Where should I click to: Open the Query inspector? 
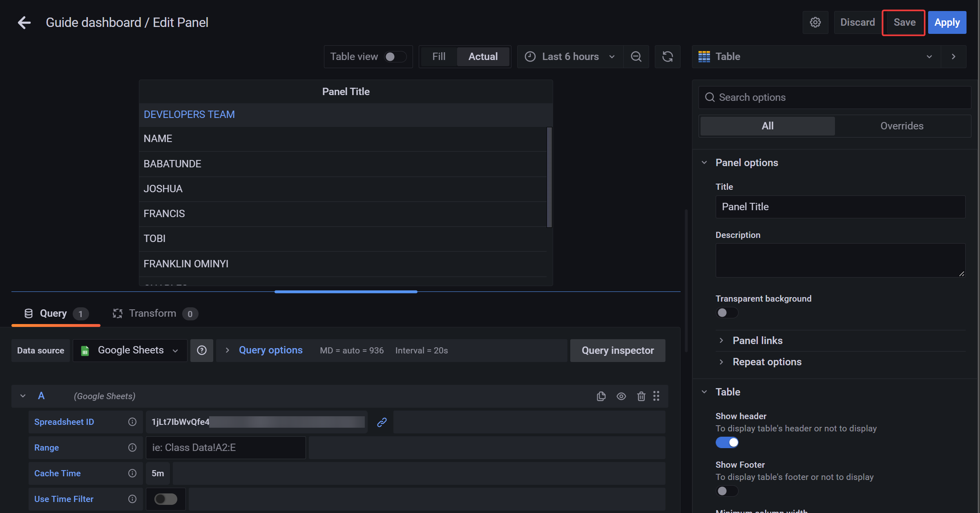[618, 350]
